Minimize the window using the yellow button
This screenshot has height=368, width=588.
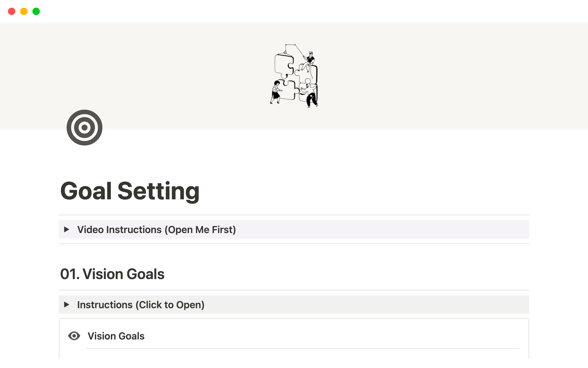[24, 11]
